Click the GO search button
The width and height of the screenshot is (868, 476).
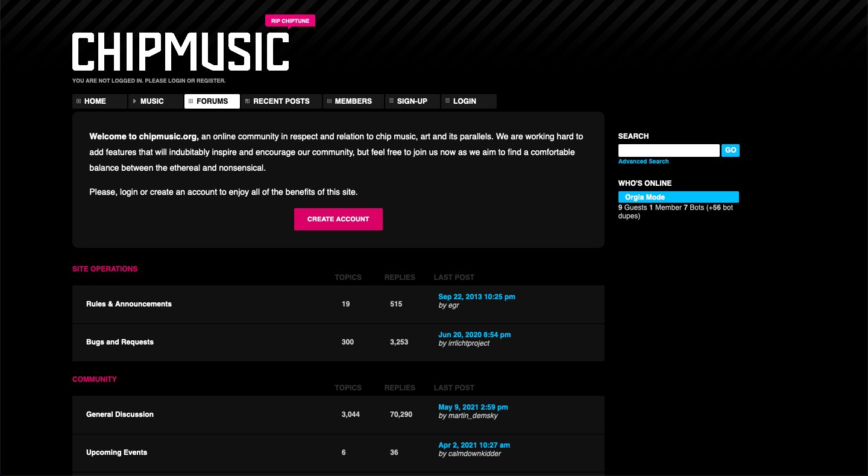point(731,150)
